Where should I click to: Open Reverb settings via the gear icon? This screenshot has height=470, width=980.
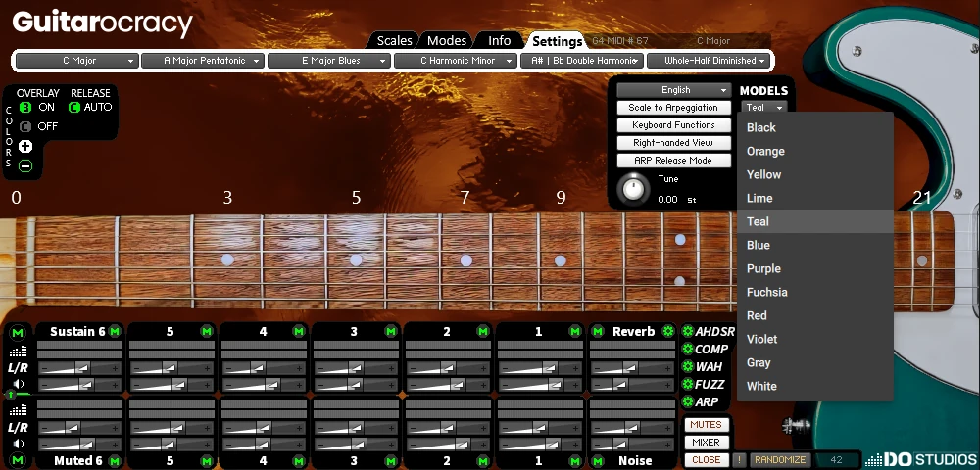pos(668,331)
